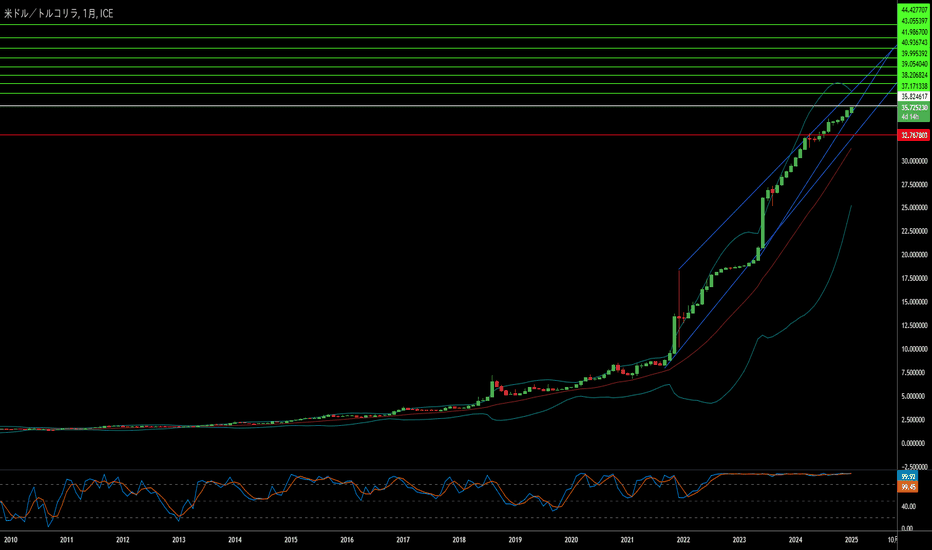Viewport: 932px width, 550px height.
Task: Select the white 35.824617 price label
Action: (914, 96)
